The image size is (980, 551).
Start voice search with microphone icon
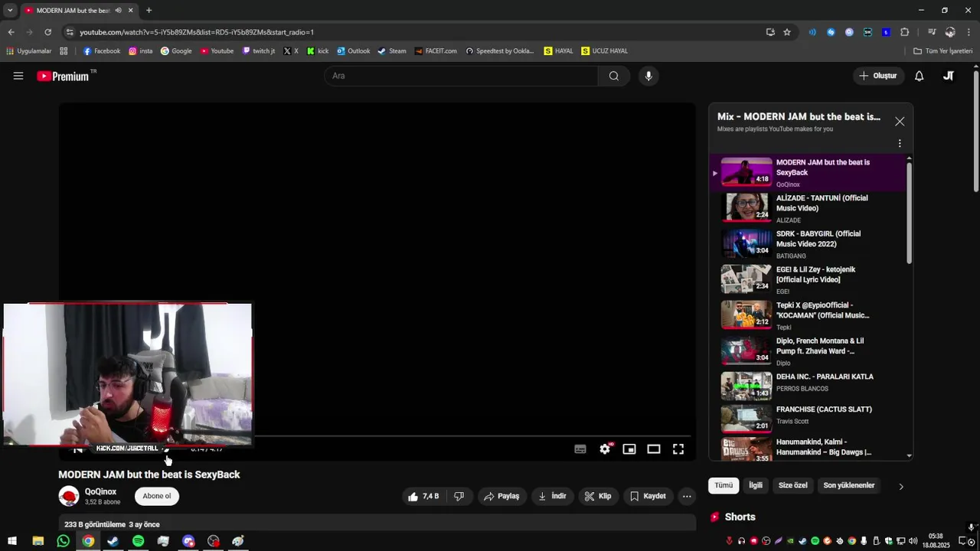pyautogui.click(x=648, y=76)
